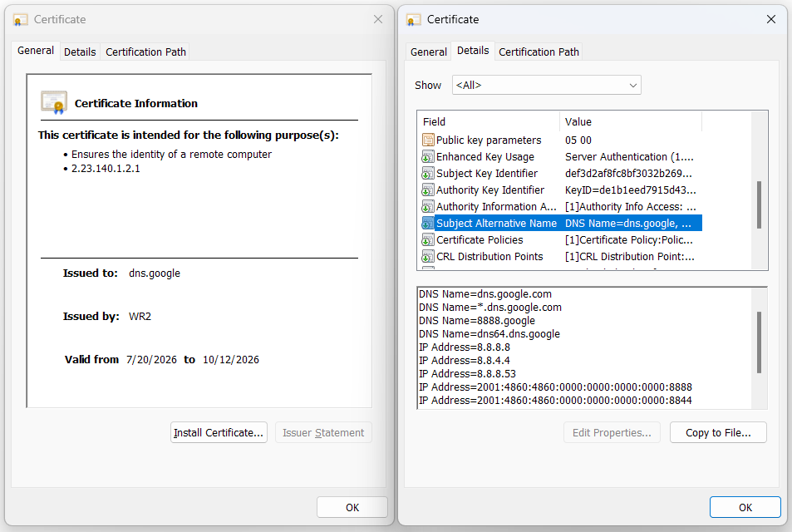Select the Authority Key Identifier row
The height and width of the screenshot is (532, 792).
561,190
